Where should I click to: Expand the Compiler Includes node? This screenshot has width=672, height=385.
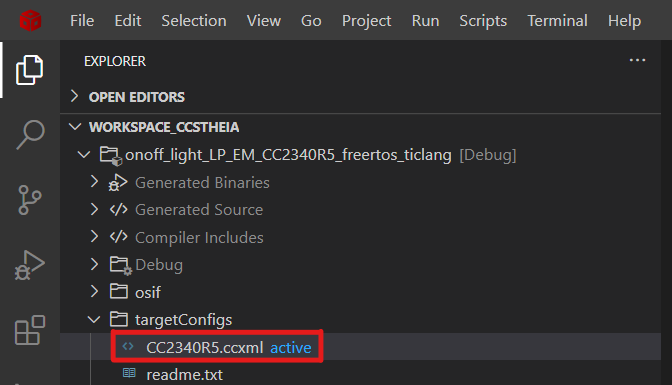point(94,236)
